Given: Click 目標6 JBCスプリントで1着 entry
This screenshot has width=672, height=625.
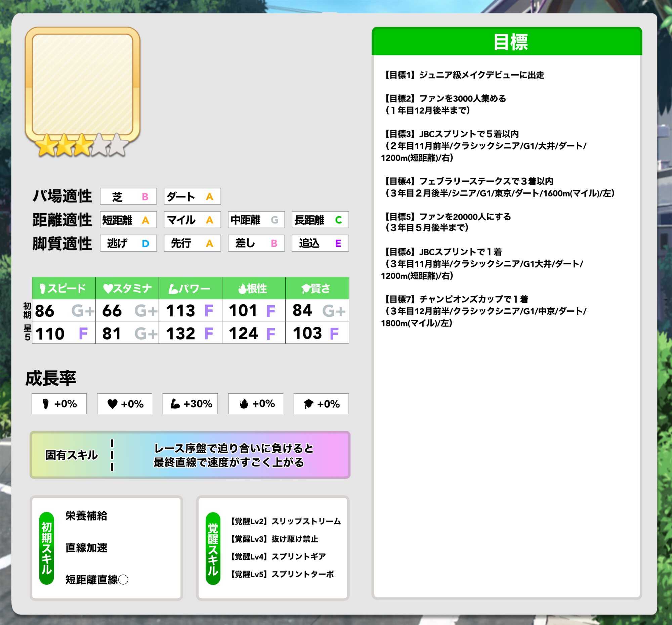Looking at the screenshot, I should pyautogui.click(x=482, y=264).
